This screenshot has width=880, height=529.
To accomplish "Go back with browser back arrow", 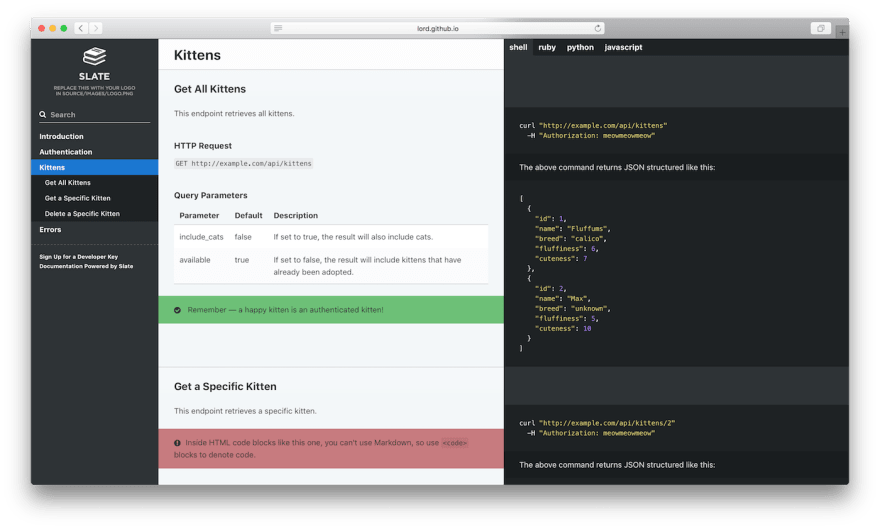I will click(81, 28).
